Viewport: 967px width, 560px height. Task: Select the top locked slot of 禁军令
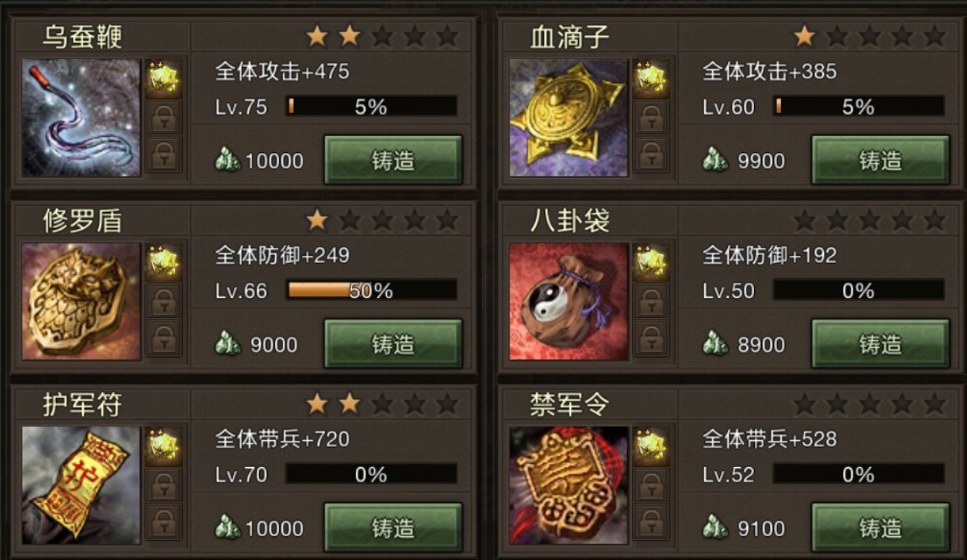pyautogui.click(x=651, y=485)
